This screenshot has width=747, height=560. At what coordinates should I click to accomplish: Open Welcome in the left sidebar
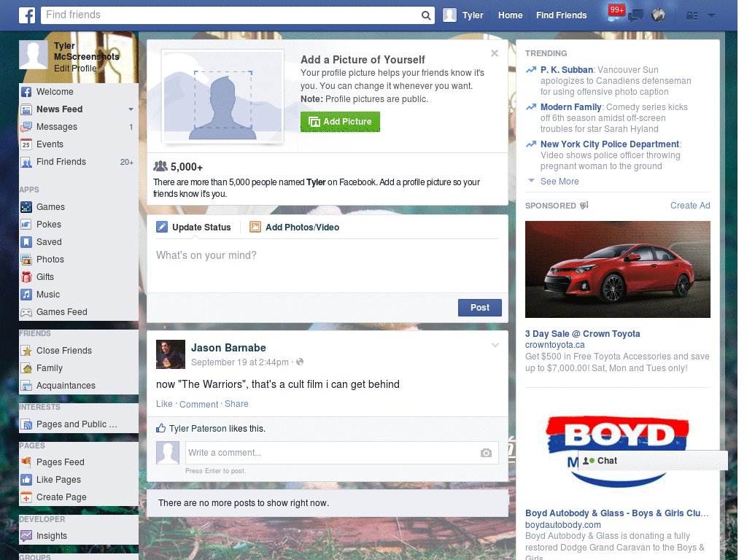(x=79, y=92)
